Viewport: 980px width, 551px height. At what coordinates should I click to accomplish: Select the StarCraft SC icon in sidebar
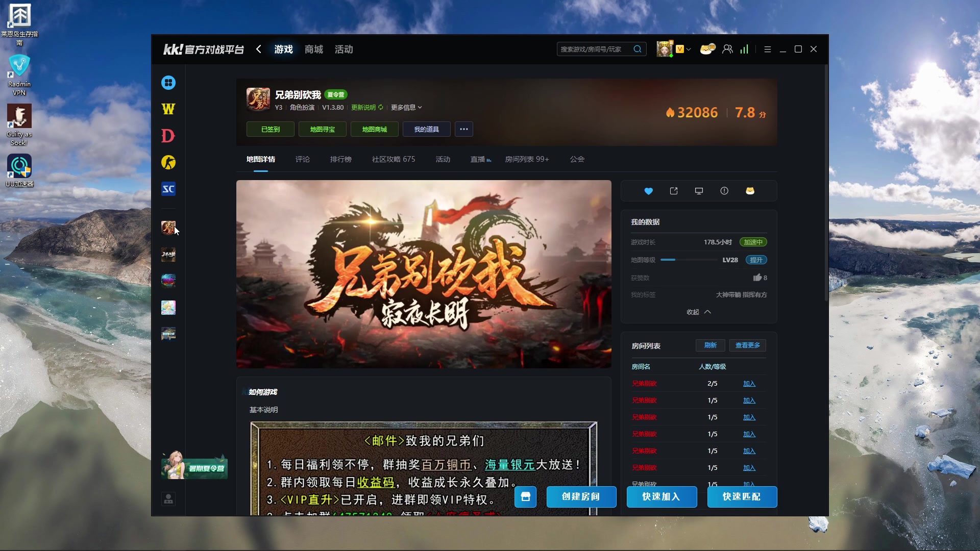tap(168, 189)
